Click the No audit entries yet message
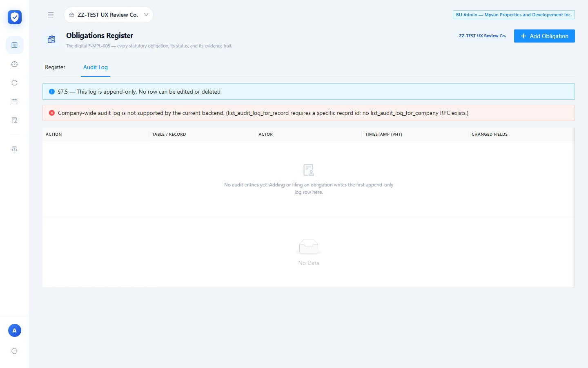 (309, 188)
